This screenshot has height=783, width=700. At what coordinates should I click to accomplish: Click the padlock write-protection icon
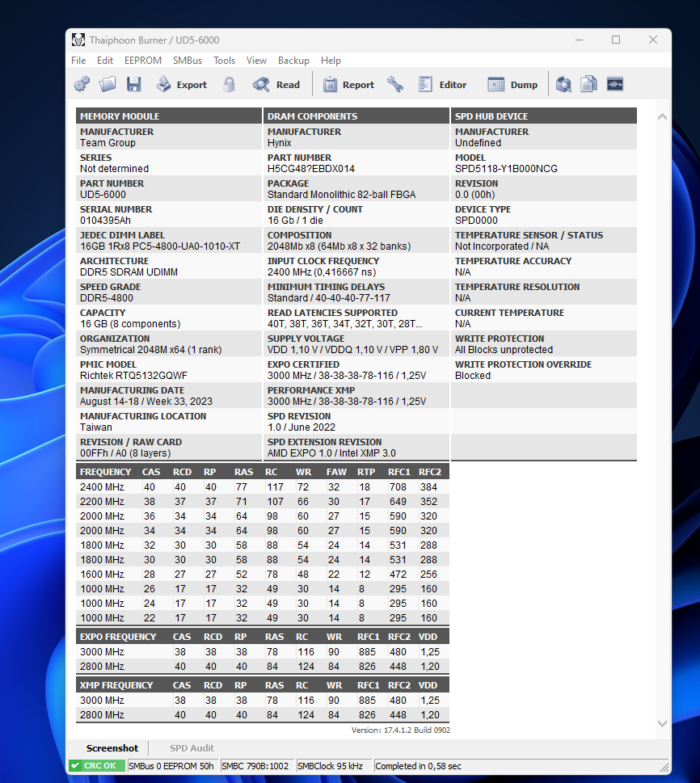[230, 84]
